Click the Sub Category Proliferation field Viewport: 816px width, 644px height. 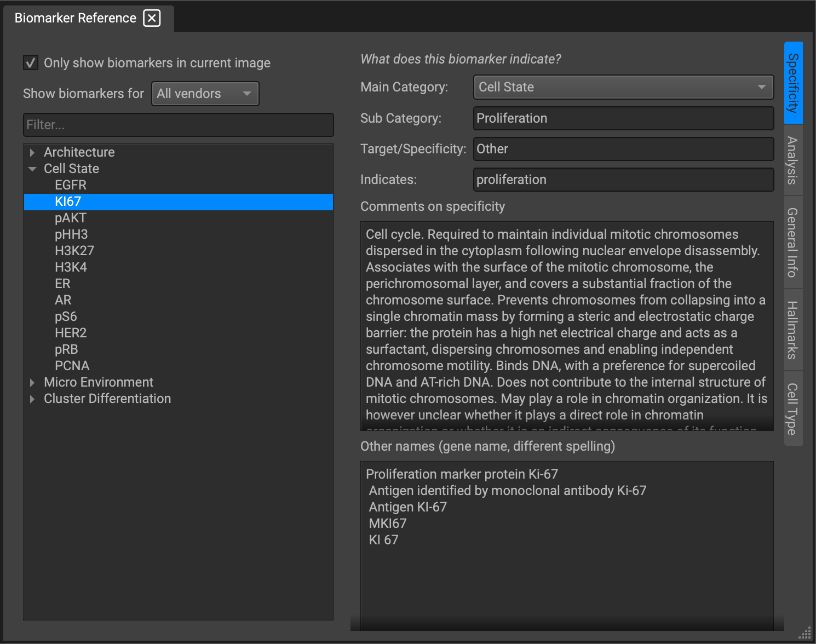pos(623,118)
